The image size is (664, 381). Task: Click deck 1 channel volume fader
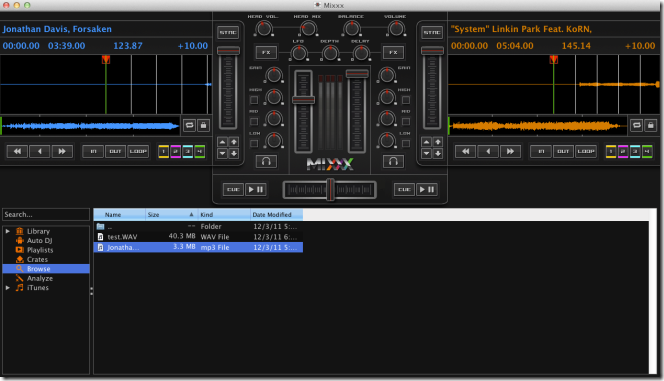pyautogui.click(x=303, y=100)
